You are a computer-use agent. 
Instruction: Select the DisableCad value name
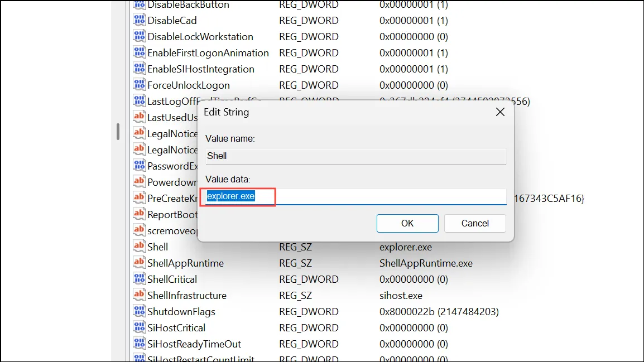click(172, 21)
